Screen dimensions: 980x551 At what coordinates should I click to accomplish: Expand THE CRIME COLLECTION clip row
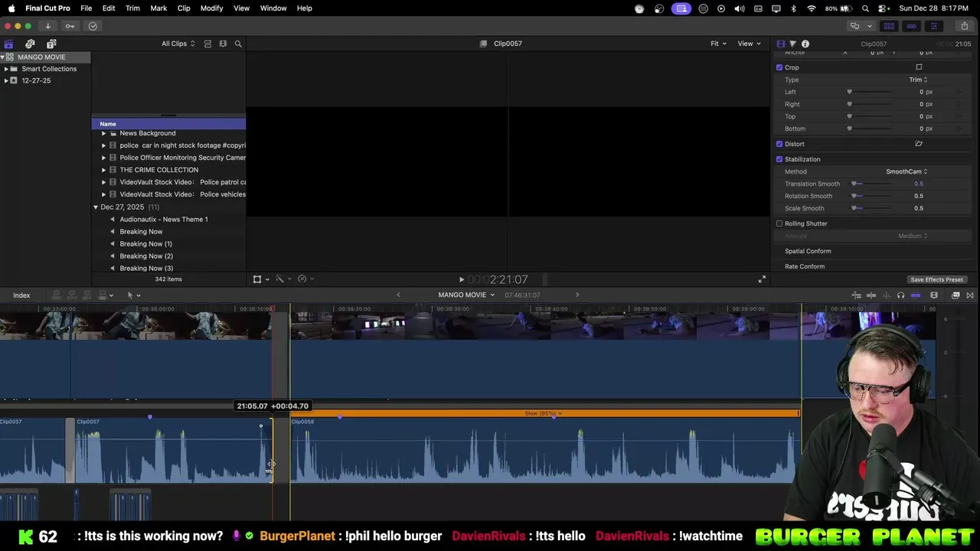(x=103, y=170)
